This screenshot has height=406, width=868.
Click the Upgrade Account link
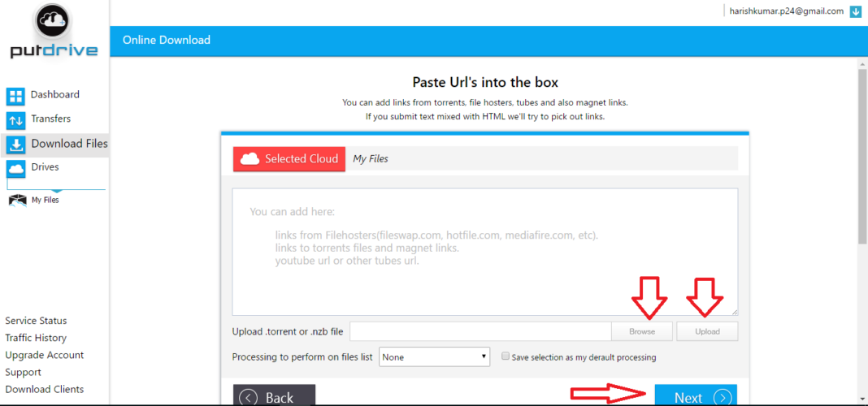coord(44,355)
